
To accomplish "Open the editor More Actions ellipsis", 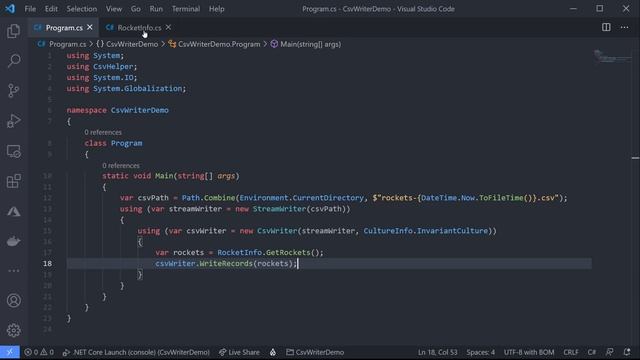I will point(624,27).
